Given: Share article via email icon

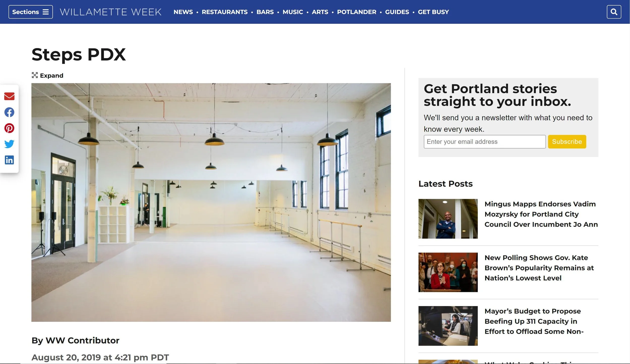Looking at the screenshot, I should coord(9,96).
